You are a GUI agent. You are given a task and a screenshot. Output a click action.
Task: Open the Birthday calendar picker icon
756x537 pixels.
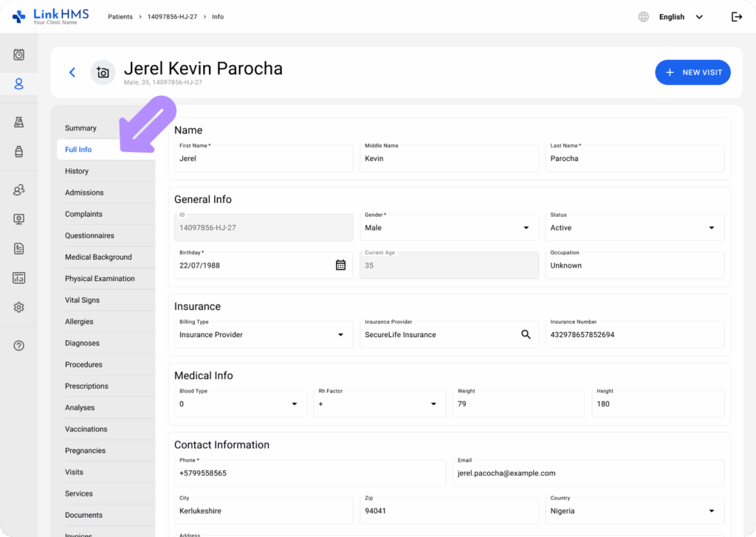(340, 265)
